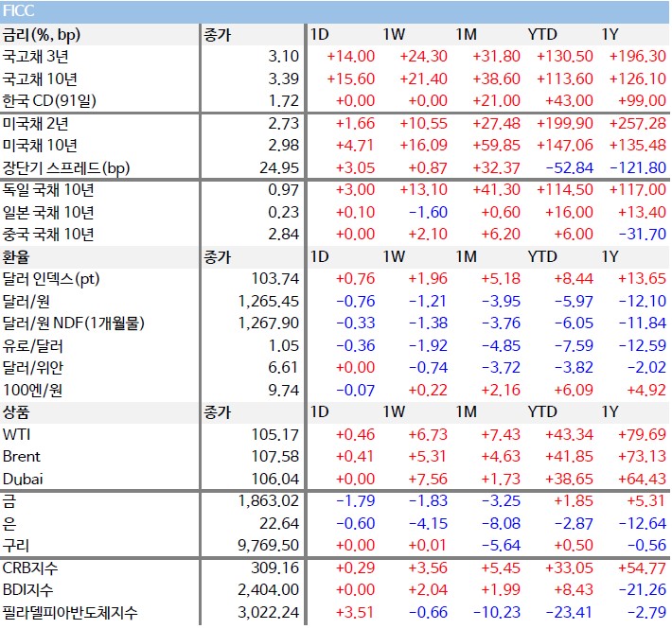Select the 유로/달러 row label
This screenshot has height=629, width=672.
click(32, 346)
